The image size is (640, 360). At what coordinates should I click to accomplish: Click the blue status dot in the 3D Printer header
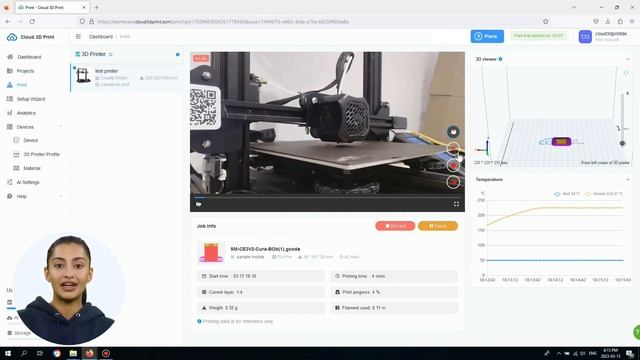click(x=178, y=54)
